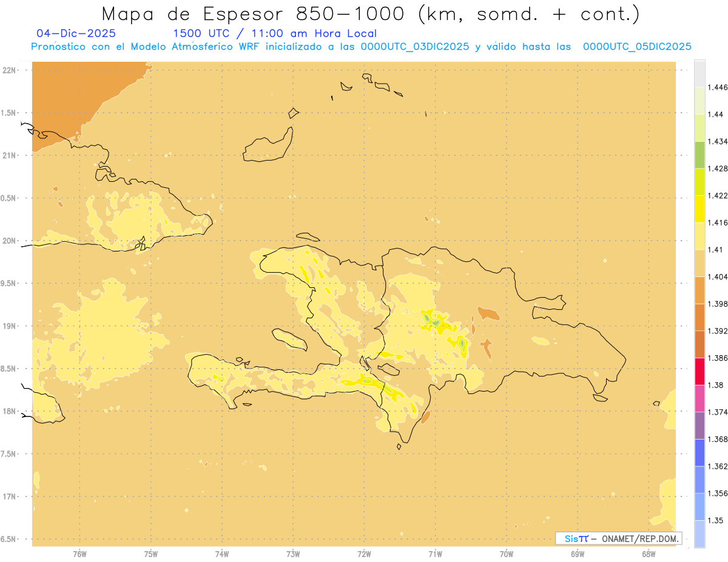Click the 'SisTT - ONAMET/REP.DOM.' credit box
728x562 pixels.
tap(618, 538)
